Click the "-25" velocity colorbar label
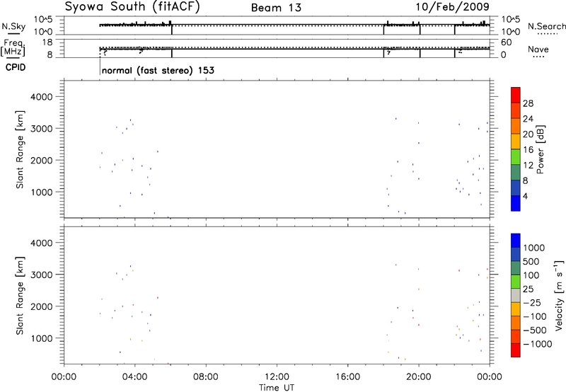Viewport: 566px width, 392px height. coord(532,302)
